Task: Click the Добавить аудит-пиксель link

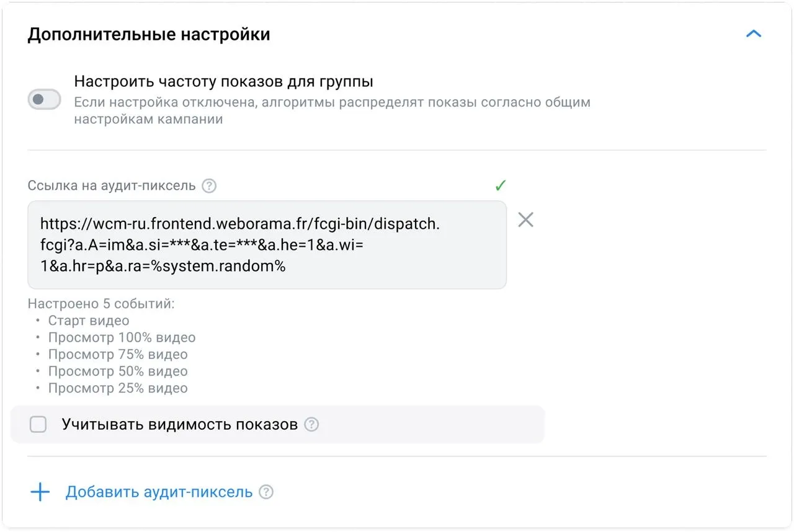Action: tap(159, 492)
